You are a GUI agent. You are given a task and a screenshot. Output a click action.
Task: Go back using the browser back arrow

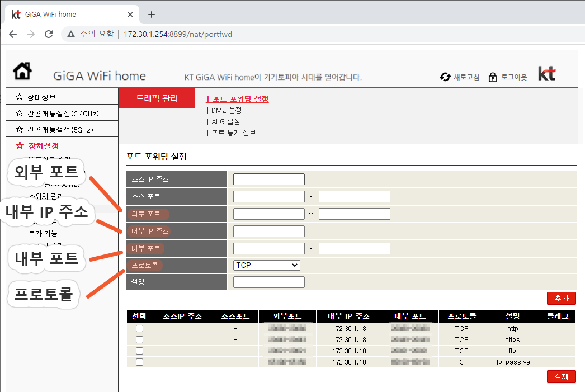pyautogui.click(x=13, y=34)
